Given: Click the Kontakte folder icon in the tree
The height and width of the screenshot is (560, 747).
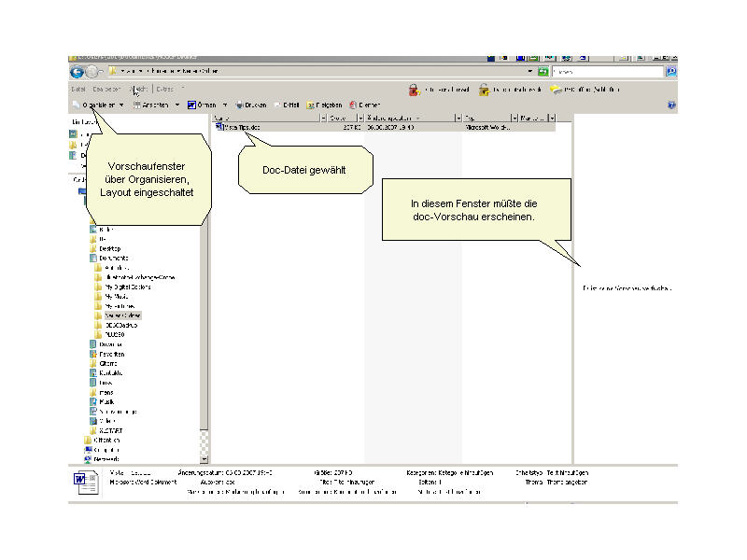Looking at the screenshot, I should [x=92, y=372].
